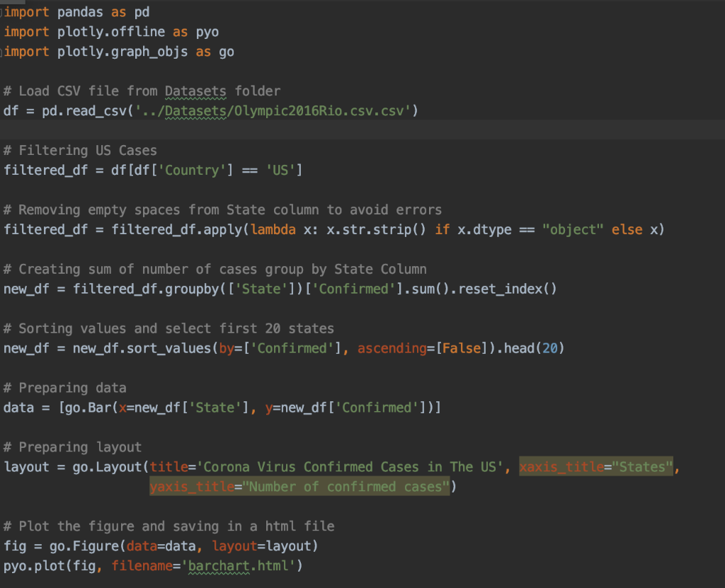The image size is (725, 588).
Task: Click the 'US' string literal
Action: tap(280, 170)
